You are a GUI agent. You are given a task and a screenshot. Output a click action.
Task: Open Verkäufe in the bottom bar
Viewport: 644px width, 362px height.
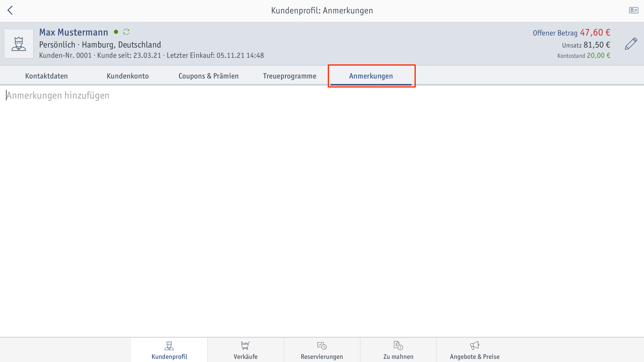[x=246, y=350]
